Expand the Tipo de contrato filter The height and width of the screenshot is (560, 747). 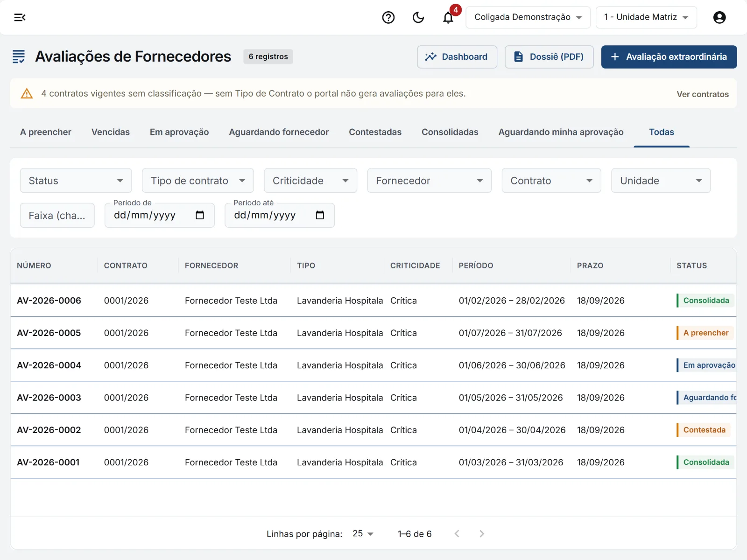click(198, 181)
